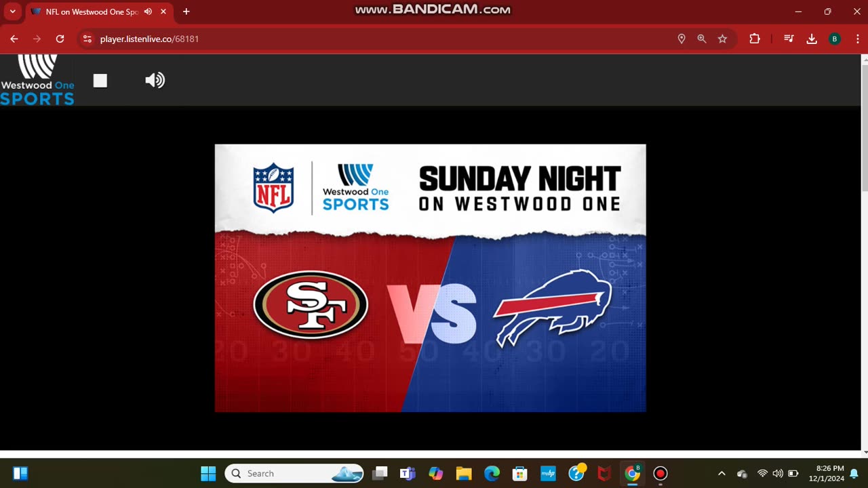The image size is (868, 488).
Task: Launch Microsoft Teams from the taskbar
Action: (x=408, y=473)
